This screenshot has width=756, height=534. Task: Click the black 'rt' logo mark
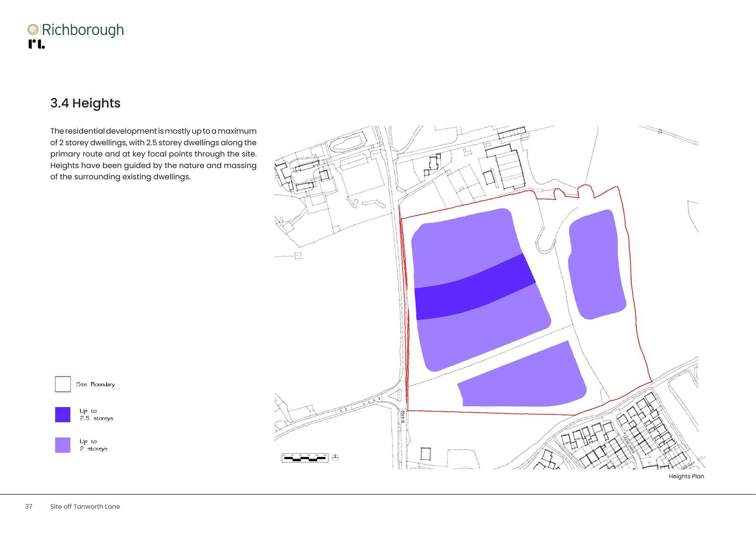(36, 44)
